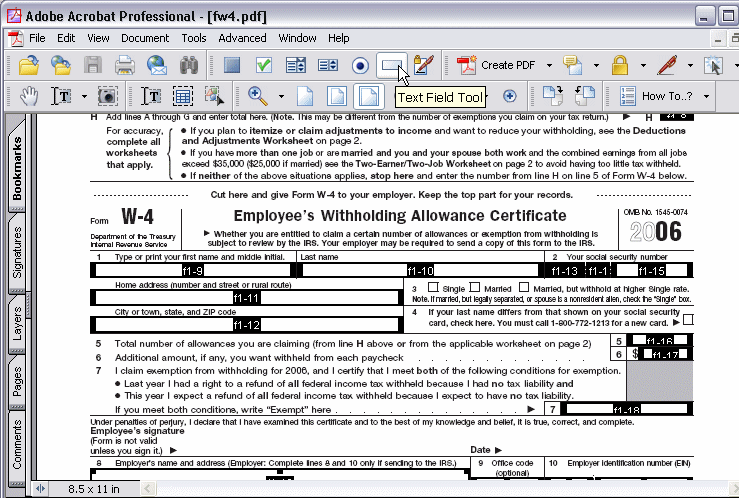739x498 pixels.
Task: Open the Signatures navigation tab
Action: [17, 253]
